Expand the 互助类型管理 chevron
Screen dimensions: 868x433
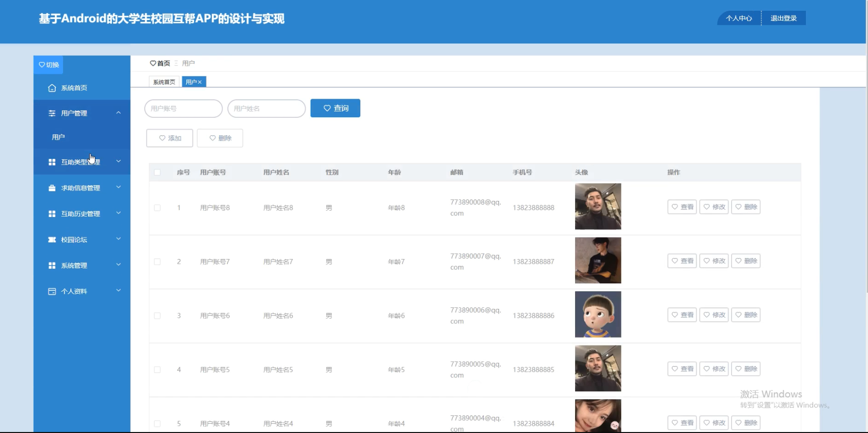(x=118, y=161)
